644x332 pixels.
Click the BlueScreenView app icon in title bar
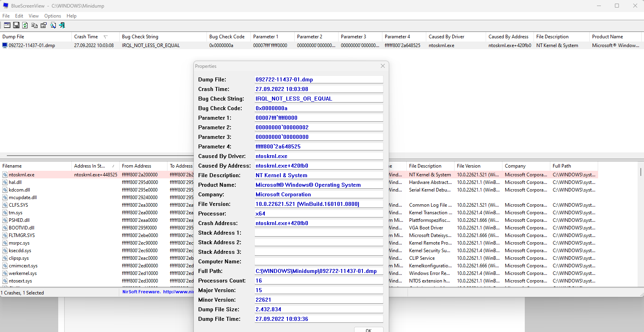(6, 6)
